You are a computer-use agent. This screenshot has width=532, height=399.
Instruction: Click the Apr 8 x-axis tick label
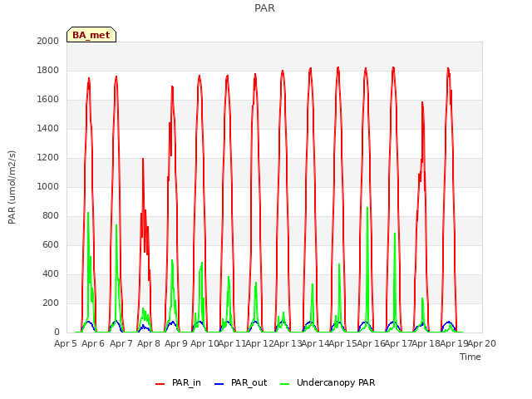pos(149,343)
